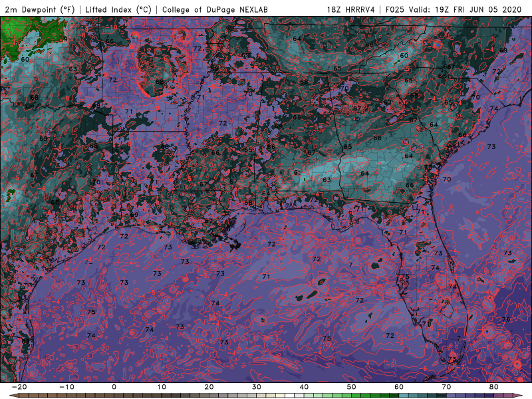The image size is (532, 399).
Task: Click the 'F025' forecast hour label
Action: (394, 9)
